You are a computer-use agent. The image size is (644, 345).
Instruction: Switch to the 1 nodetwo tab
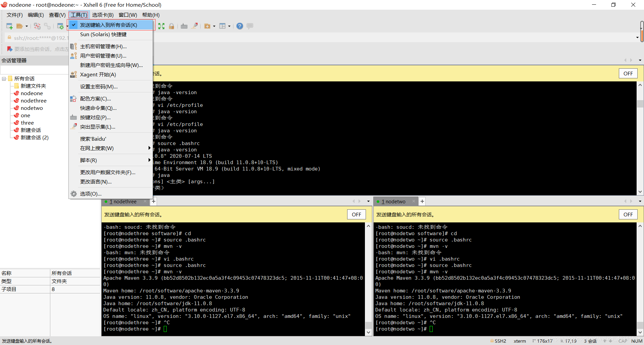point(393,202)
